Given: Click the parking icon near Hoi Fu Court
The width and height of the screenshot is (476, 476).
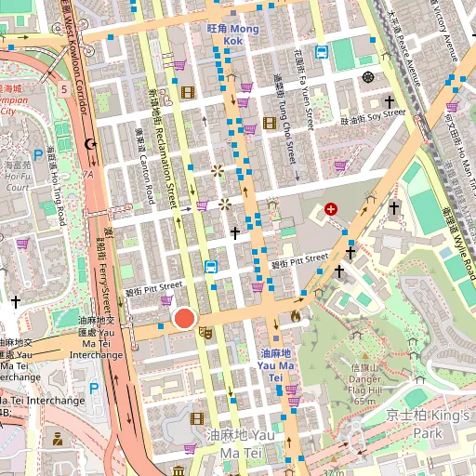Looking at the screenshot, I should 38,155.
